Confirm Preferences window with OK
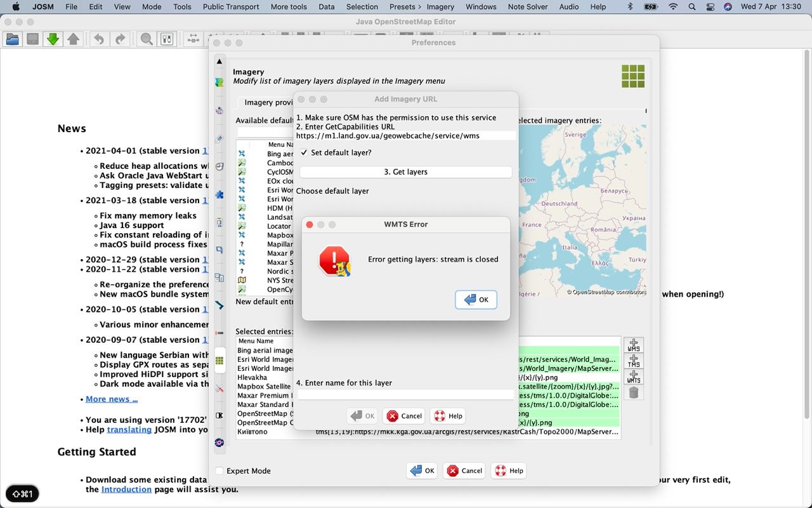Viewport: 812px width, 508px height. click(422, 471)
